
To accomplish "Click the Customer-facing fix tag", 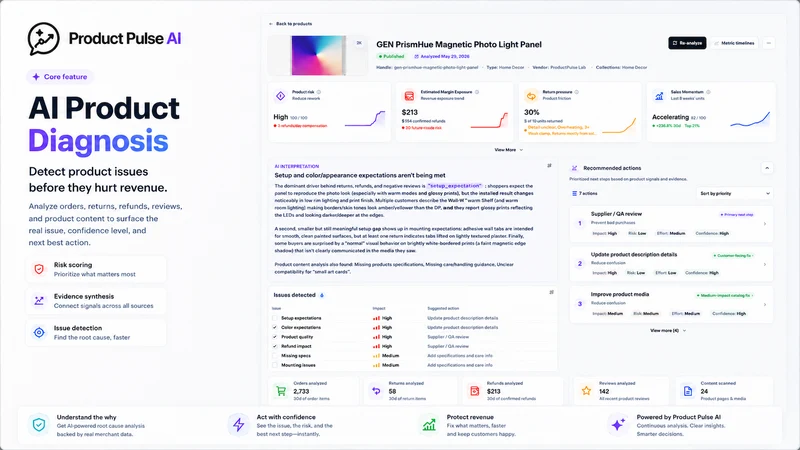I will tap(733, 256).
